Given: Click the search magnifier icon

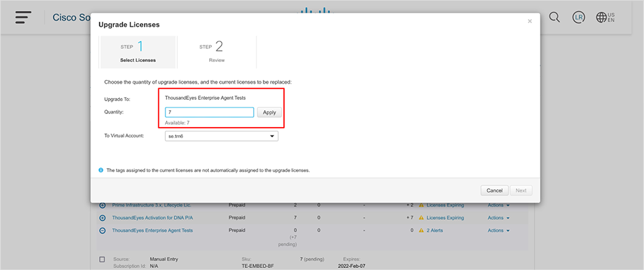Looking at the screenshot, I should [x=554, y=17].
